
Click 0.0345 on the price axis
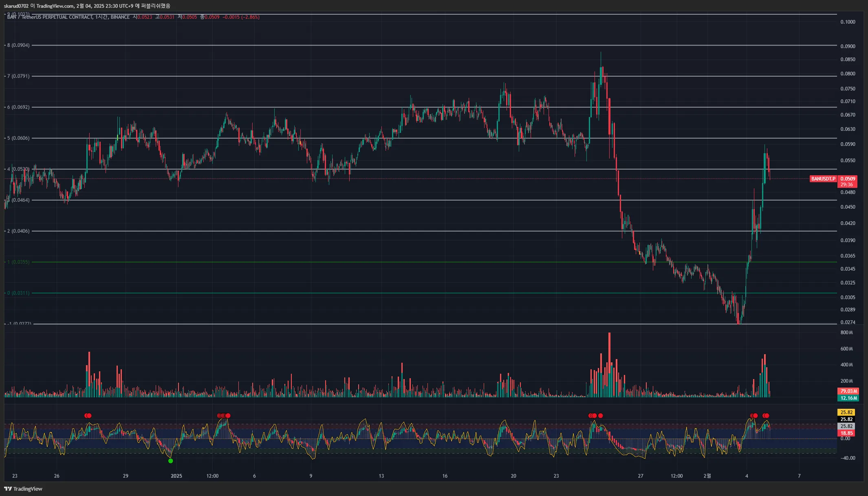pyautogui.click(x=848, y=269)
